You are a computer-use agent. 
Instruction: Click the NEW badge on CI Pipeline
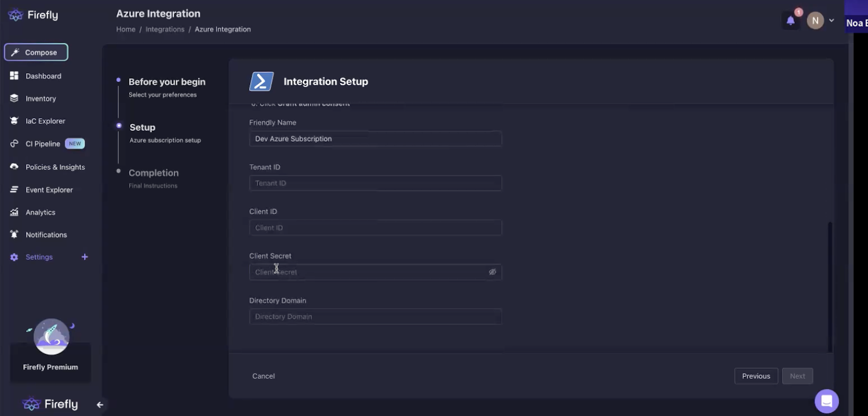pos(75,143)
